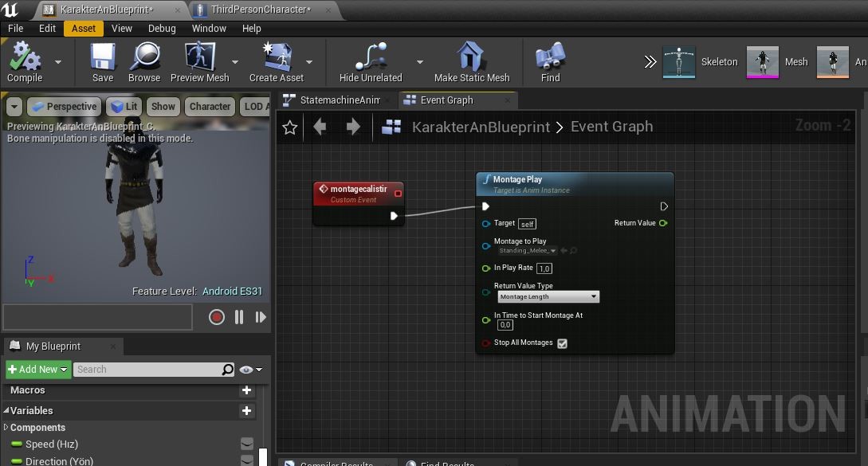
Task: Switch to ThirdPersonCharacter tab
Action: click(x=261, y=10)
